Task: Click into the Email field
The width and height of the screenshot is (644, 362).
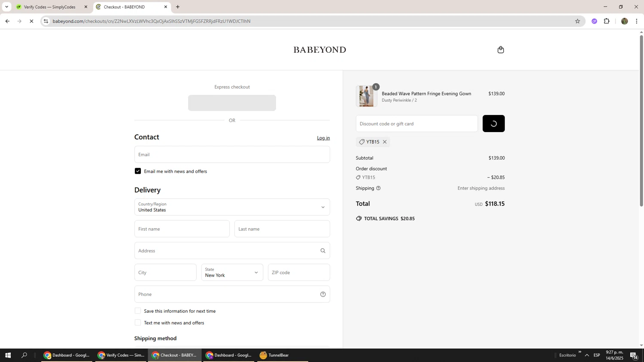Action: coord(232,154)
